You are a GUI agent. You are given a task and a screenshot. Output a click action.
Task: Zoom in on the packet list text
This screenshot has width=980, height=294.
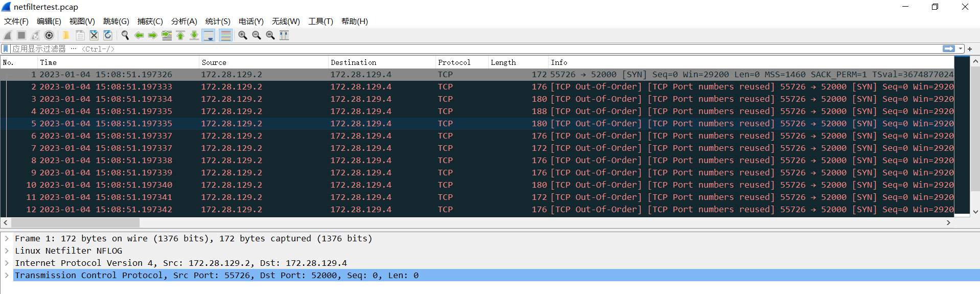coord(243,35)
